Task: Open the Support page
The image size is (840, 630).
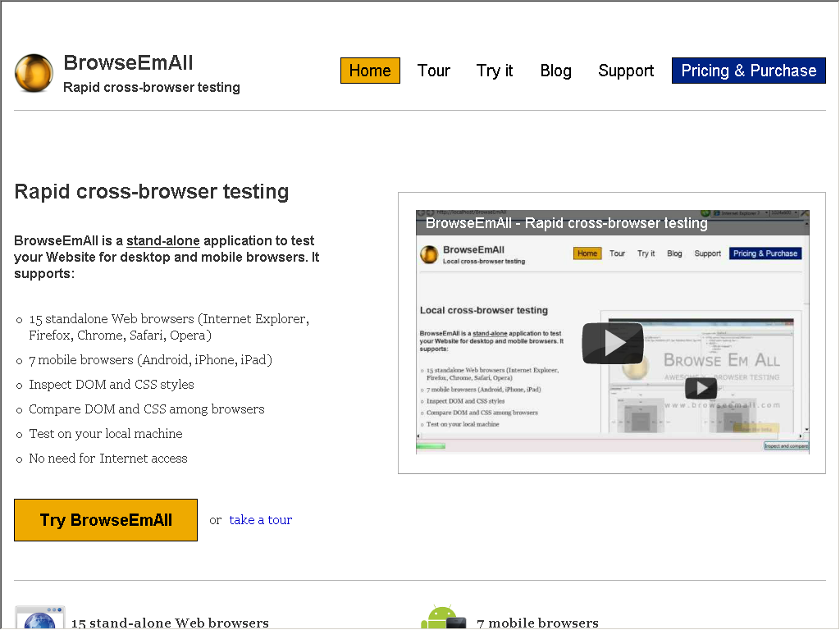Action: tap(626, 71)
